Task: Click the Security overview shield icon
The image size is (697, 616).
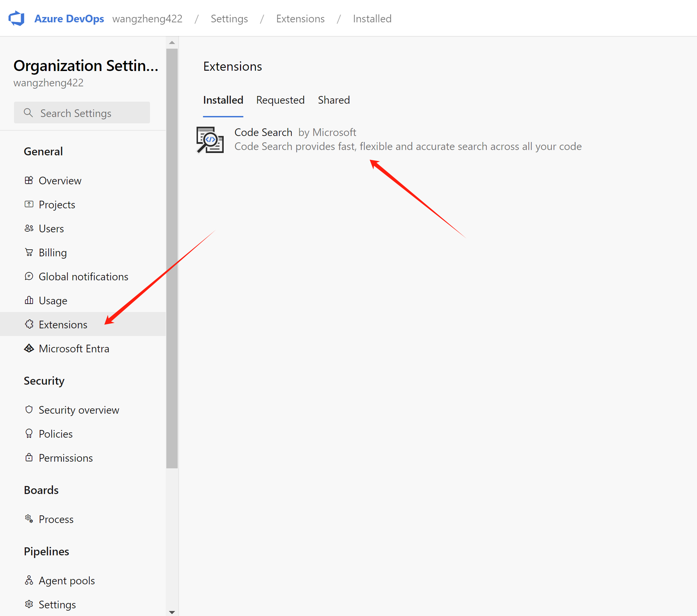Action: (x=29, y=410)
